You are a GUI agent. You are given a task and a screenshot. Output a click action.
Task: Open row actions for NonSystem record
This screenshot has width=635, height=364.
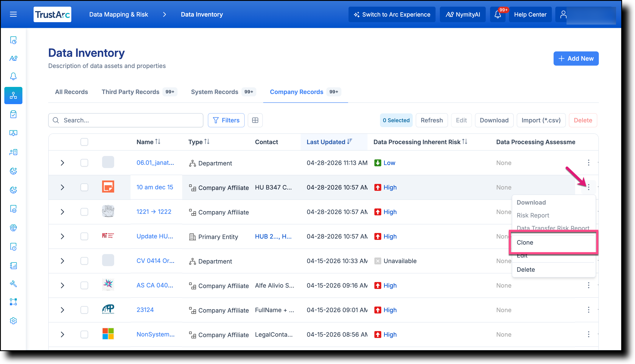[x=588, y=334]
